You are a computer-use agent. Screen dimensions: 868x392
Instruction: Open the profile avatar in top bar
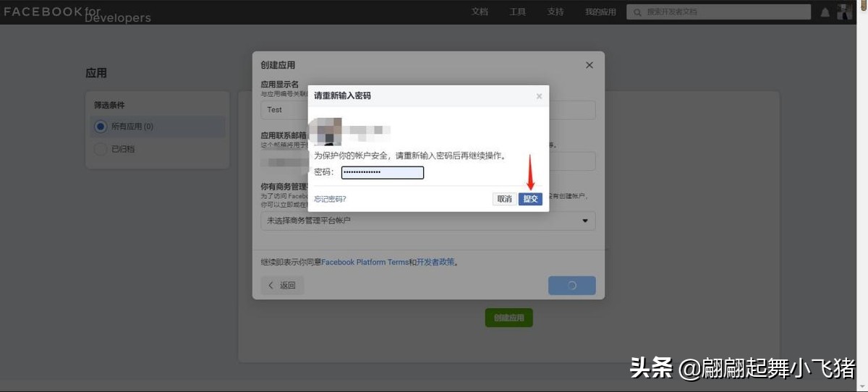point(845,12)
